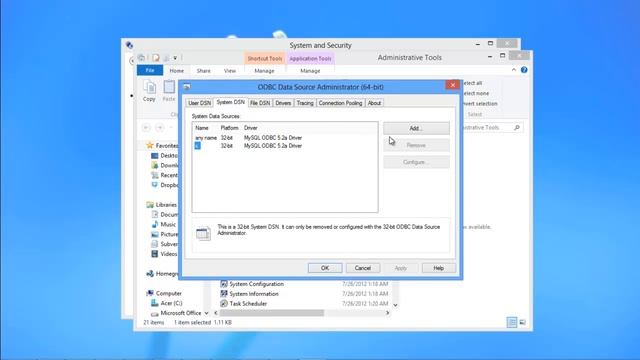Open the quick access toolbar dropdown arrow

click(x=175, y=58)
